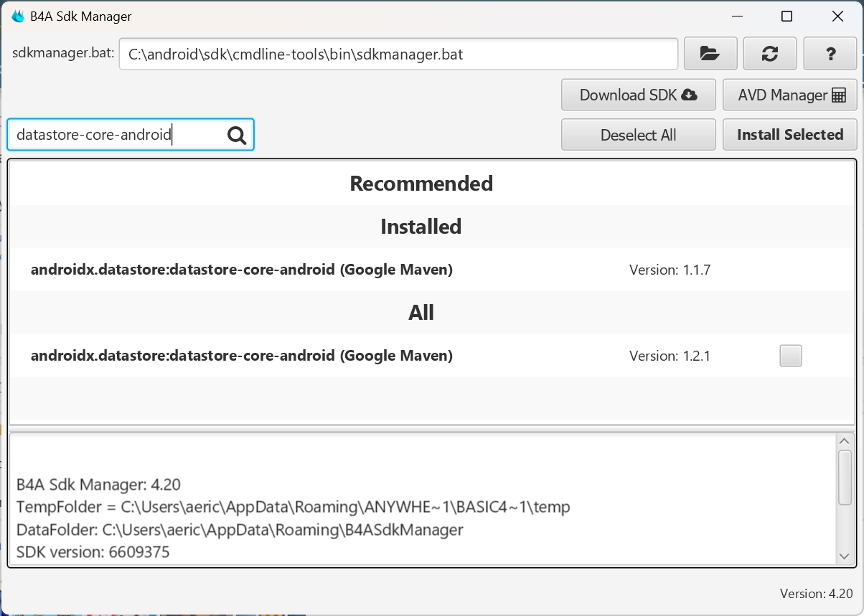Click Install Selected button

coord(790,135)
